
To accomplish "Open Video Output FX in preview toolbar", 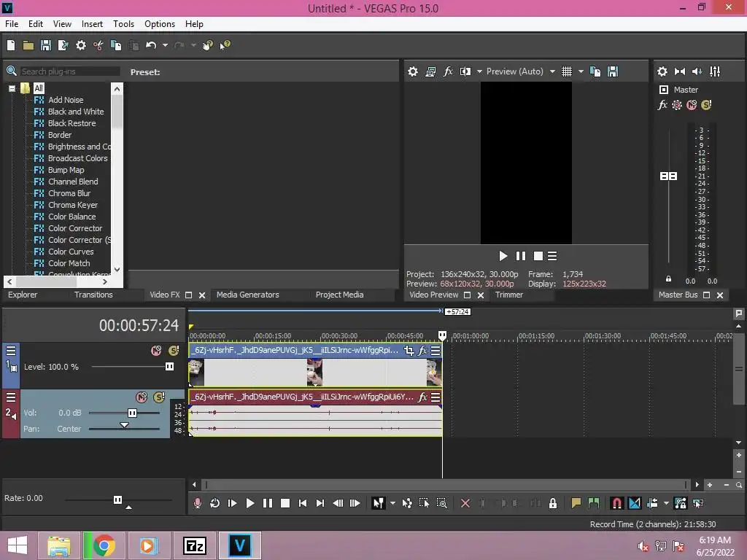I will (x=448, y=71).
